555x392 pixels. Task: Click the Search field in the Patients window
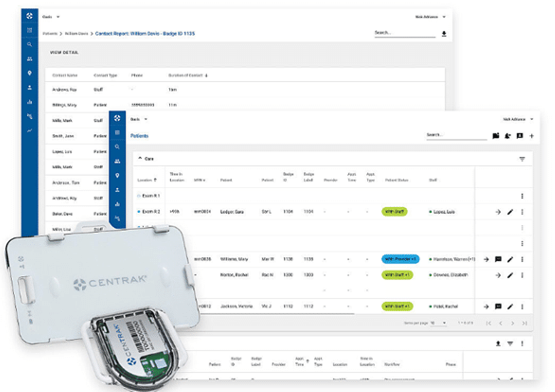pos(456,135)
